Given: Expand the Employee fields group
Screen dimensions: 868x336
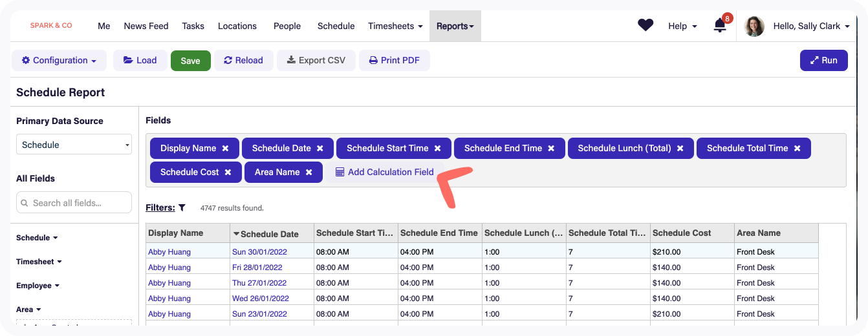Looking at the screenshot, I should [38, 286].
